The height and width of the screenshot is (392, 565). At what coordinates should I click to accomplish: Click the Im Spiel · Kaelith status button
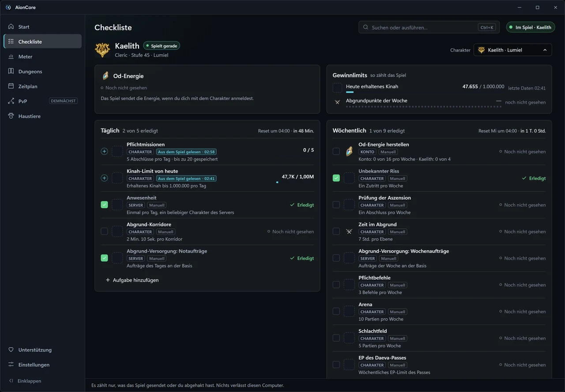point(531,27)
